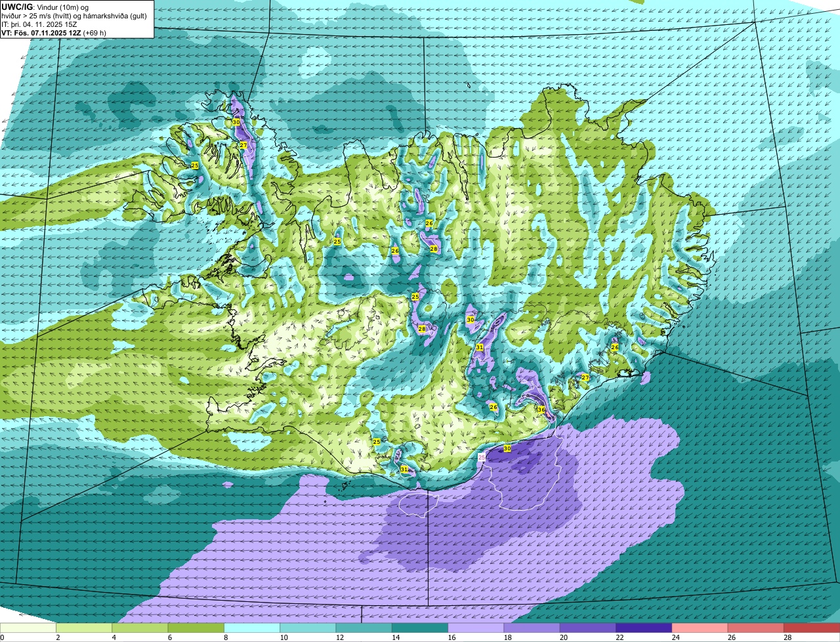The image size is (840, 642).
Task: Click the legend scale label 16
Action: pyautogui.click(x=450, y=637)
